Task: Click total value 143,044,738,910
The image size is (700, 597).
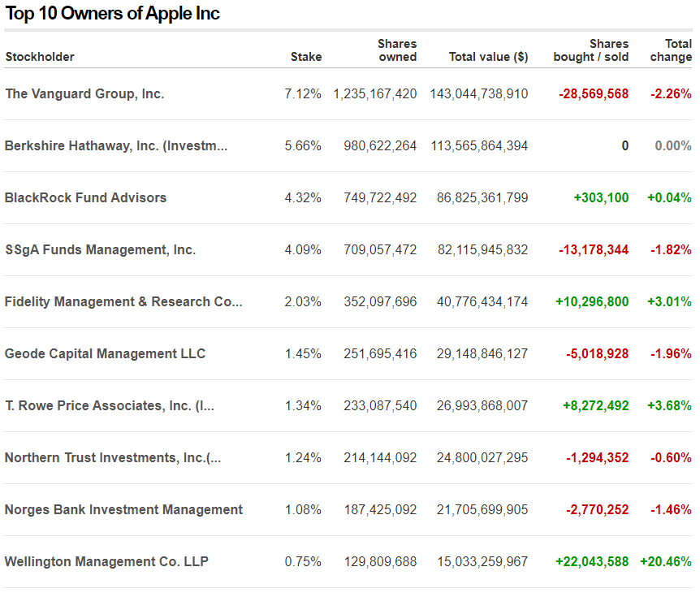Action: pyautogui.click(x=479, y=93)
